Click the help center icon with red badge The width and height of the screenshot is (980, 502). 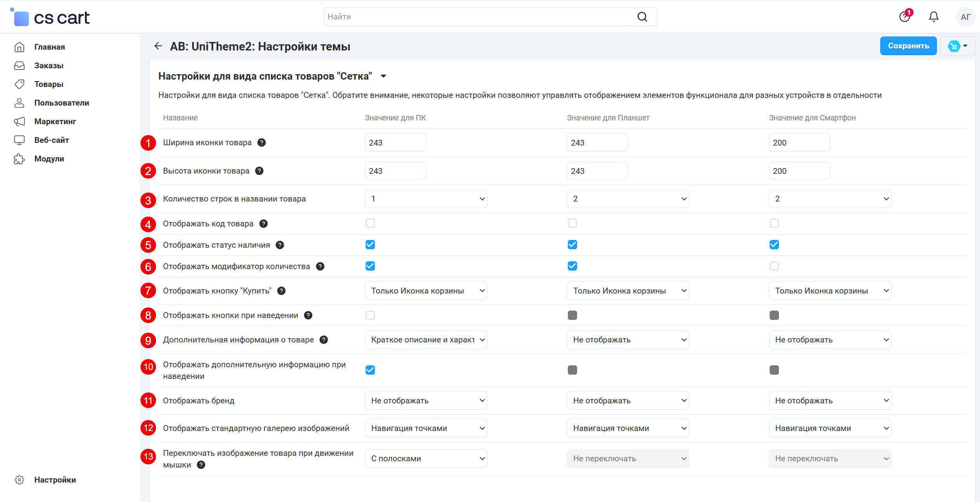pyautogui.click(x=905, y=17)
